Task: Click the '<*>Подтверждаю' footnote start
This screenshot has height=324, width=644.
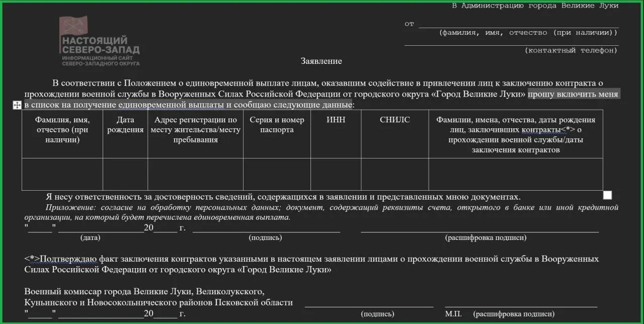Action: pos(60,259)
